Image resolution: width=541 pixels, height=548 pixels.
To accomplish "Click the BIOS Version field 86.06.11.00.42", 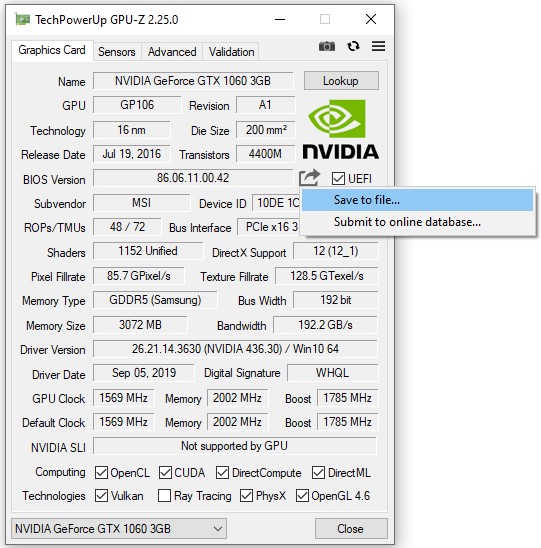I will point(193,178).
